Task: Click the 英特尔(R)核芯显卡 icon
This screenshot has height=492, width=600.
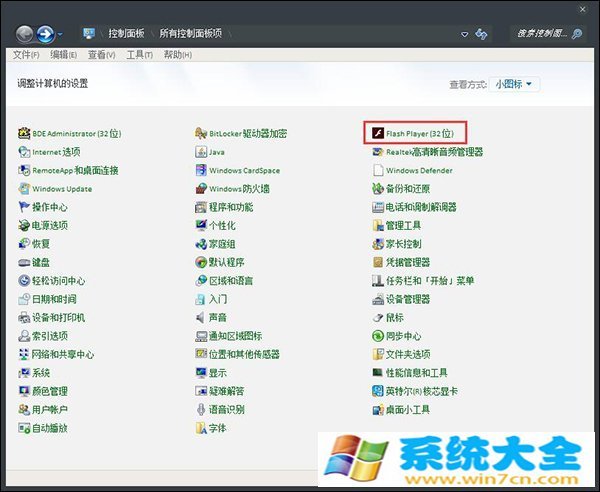Action: click(x=378, y=391)
